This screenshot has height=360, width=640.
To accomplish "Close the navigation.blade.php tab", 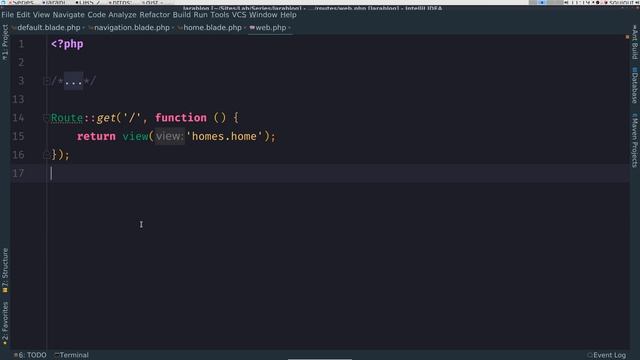I will click(x=173, y=28).
